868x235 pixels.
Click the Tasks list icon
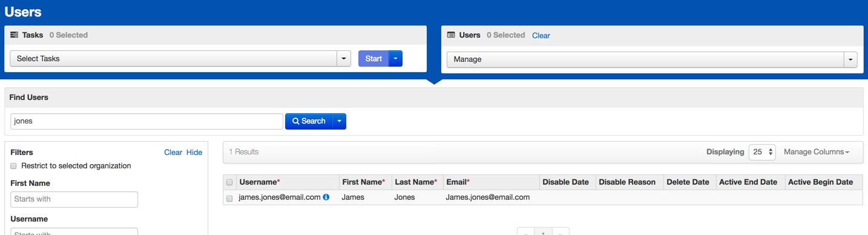click(x=15, y=35)
